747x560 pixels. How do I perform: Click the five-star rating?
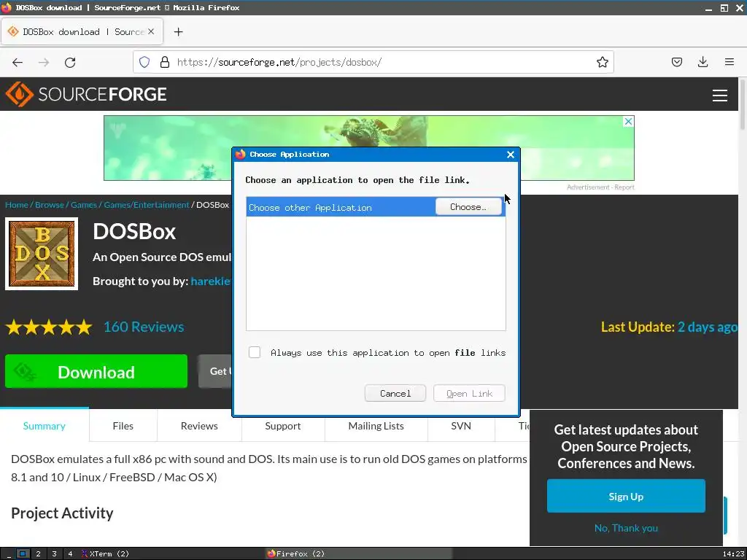pyautogui.click(x=49, y=327)
